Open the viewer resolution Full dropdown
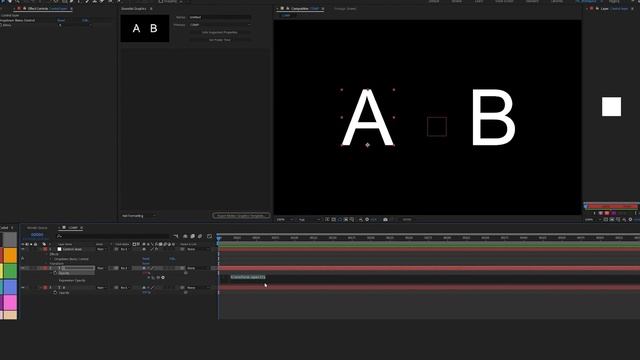 pyautogui.click(x=309, y=220)
